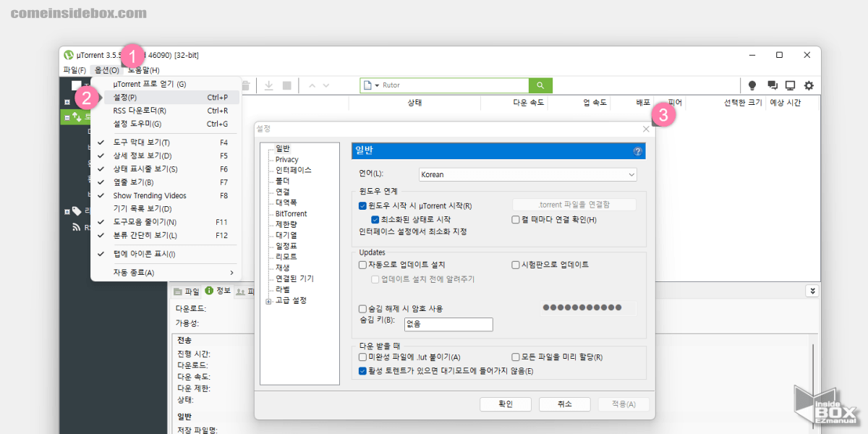
Task: Click the label tag icon in sidebar
Action: pyautogui.click(x=77, y=211)
